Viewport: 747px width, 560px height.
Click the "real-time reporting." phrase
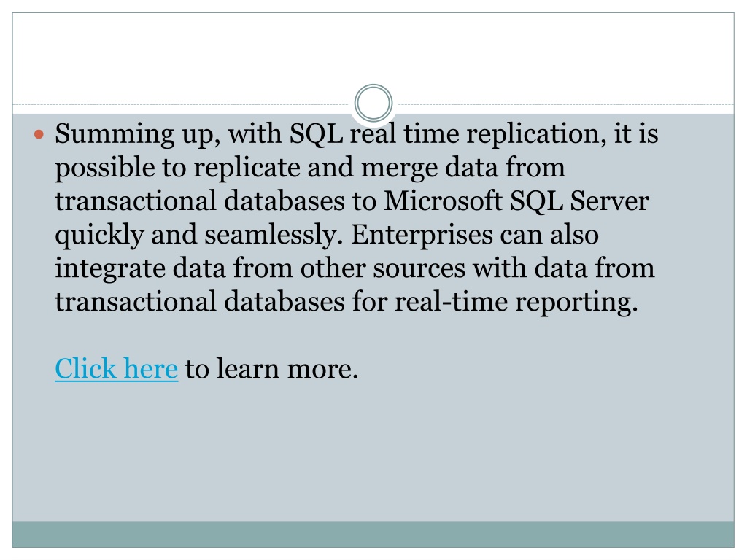pos(516,303)
